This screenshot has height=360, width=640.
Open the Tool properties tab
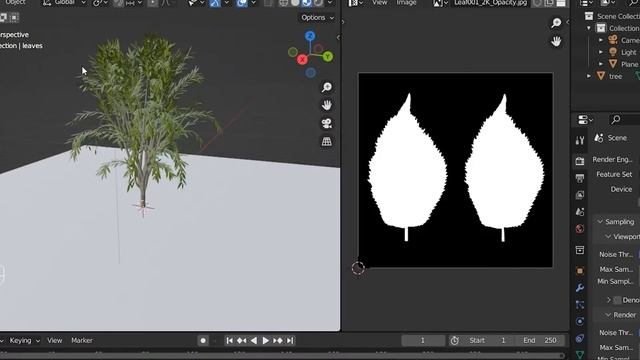coord(580,140)
